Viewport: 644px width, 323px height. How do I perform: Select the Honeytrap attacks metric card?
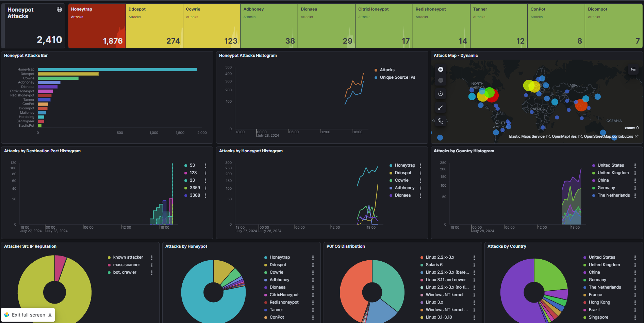pos(97,26)
